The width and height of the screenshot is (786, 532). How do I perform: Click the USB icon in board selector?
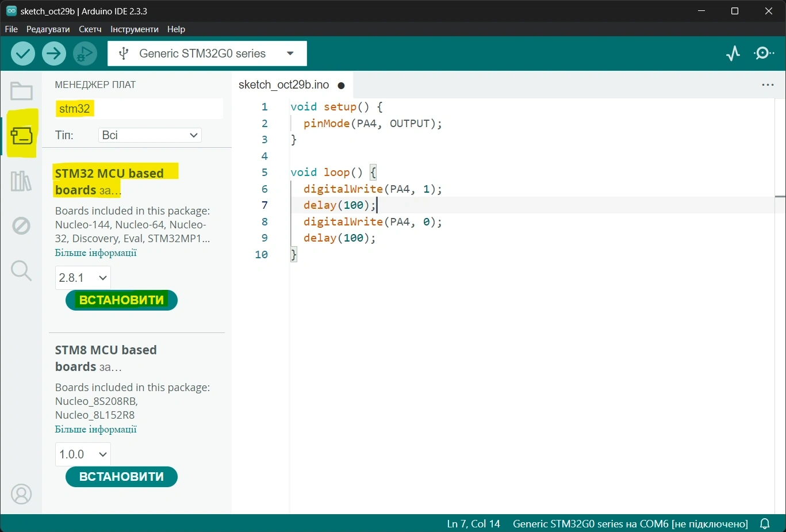tap(123, 53)
